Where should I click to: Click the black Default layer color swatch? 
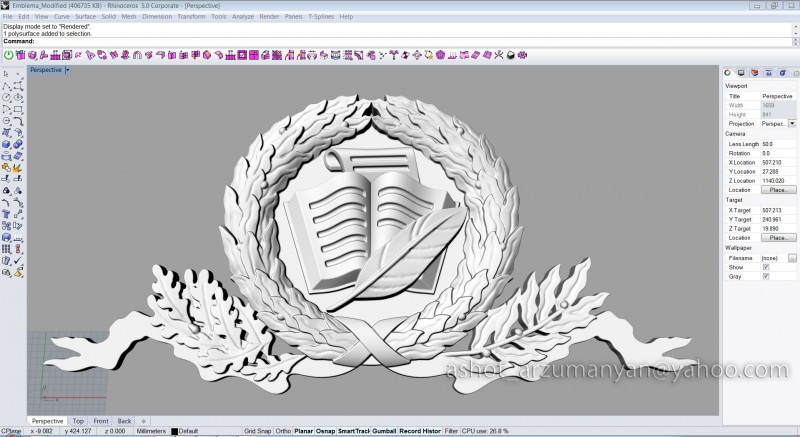(174, 431)
